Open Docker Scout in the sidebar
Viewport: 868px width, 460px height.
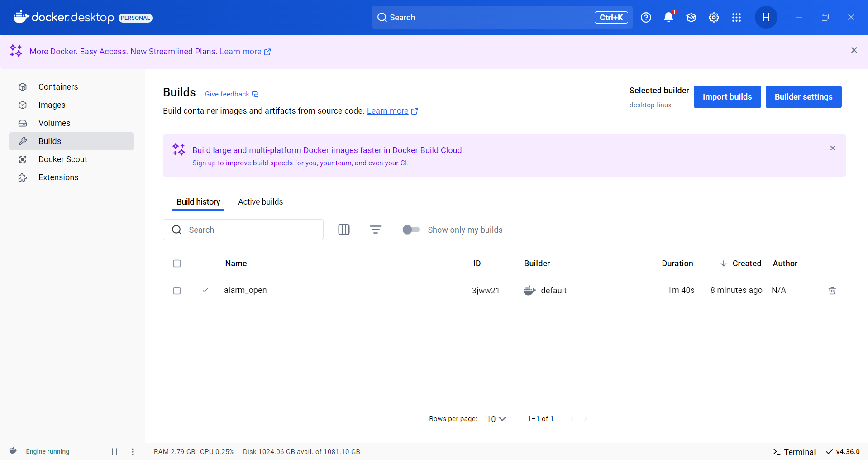click(x=71, y=159)
